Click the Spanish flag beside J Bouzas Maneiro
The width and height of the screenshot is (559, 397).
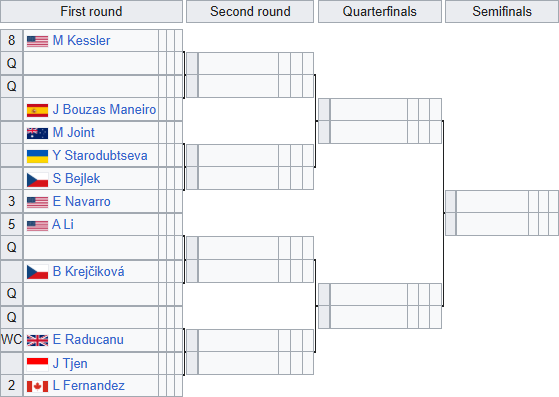tap(37, 110)
